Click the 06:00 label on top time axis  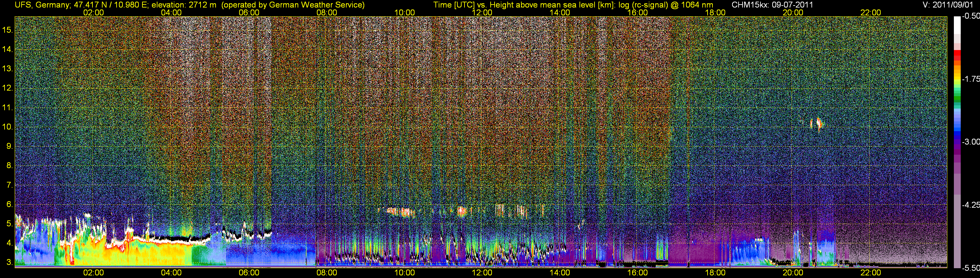[249, 12]
